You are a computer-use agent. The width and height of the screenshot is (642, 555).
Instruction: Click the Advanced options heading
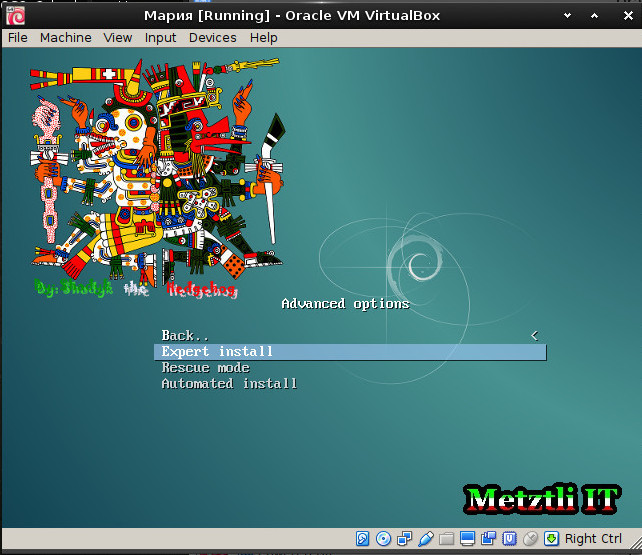point(345,304)
